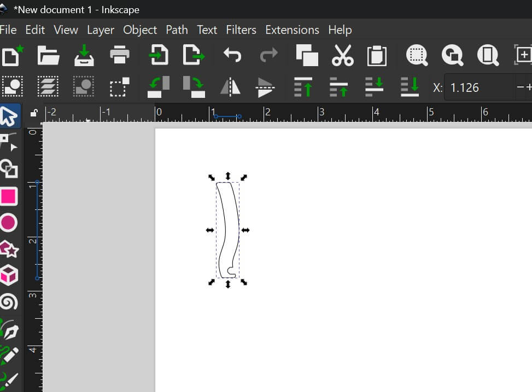Open an existing file via folder icon
The width and height of the screenshot is (532, 392).
(49, 55)
